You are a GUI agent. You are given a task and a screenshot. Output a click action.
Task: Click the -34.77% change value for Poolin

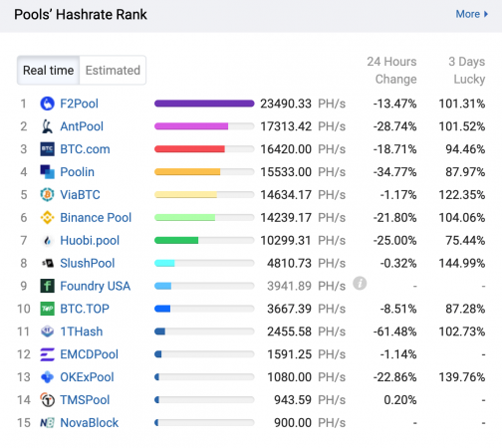(x=394, y=172)
